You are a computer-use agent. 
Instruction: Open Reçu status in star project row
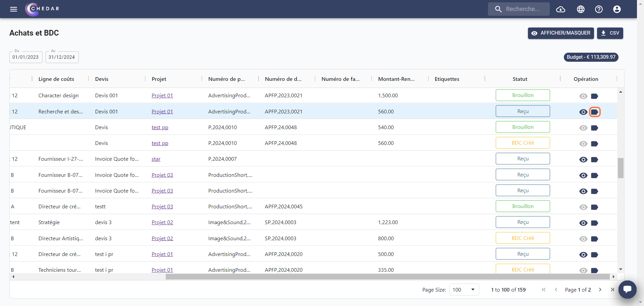(x=523, y=159)
